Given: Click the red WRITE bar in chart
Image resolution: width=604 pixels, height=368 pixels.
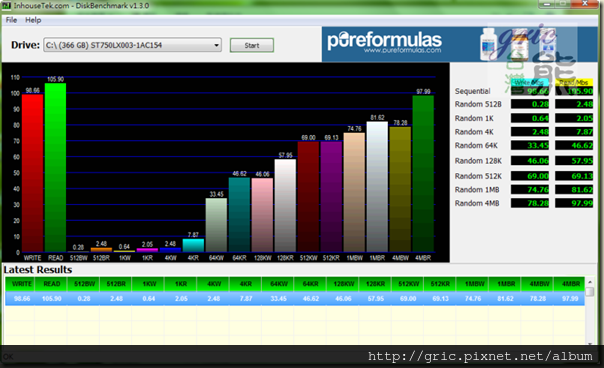Looking at the screenshot, I should [32, 173].
